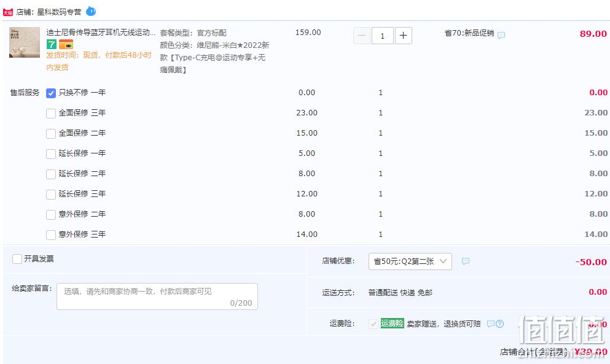Click the quantity input field showing 1
The image size is (610, 364).
click(x=383, y=36)
